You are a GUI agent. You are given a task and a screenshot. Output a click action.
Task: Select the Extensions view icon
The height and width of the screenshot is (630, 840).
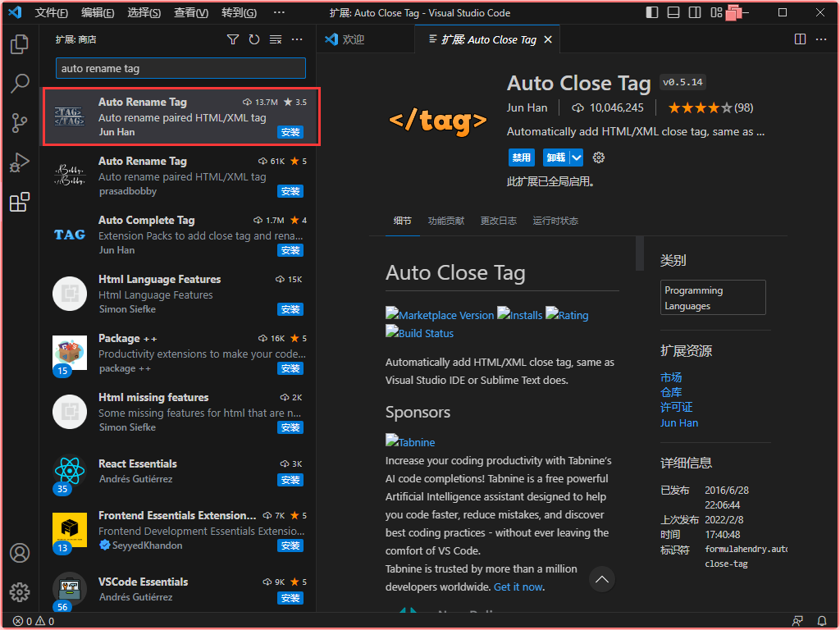[20, 202]
